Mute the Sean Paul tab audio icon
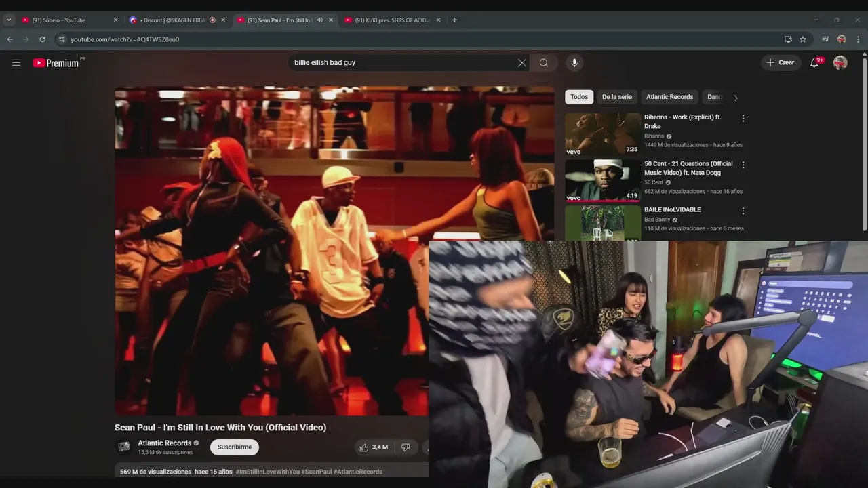 (x=320, y=20)
